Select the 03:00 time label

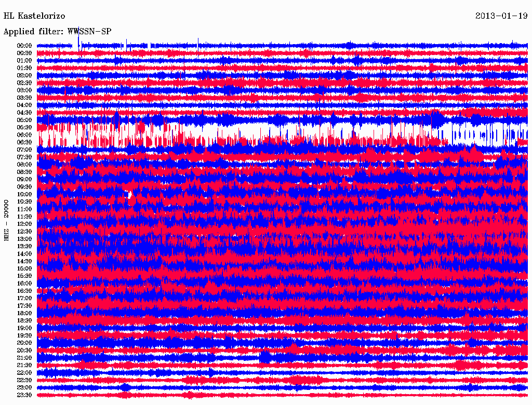(x=24, y=90)
